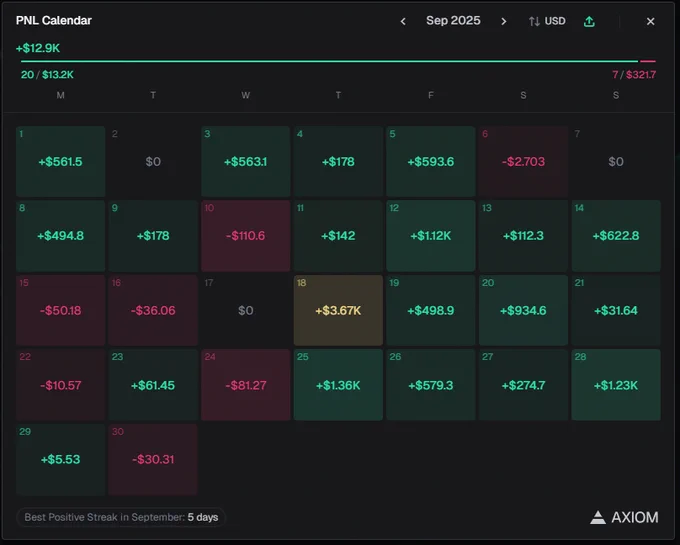
Task: Select day 26 cell with +$579.3
Action: 431,385
